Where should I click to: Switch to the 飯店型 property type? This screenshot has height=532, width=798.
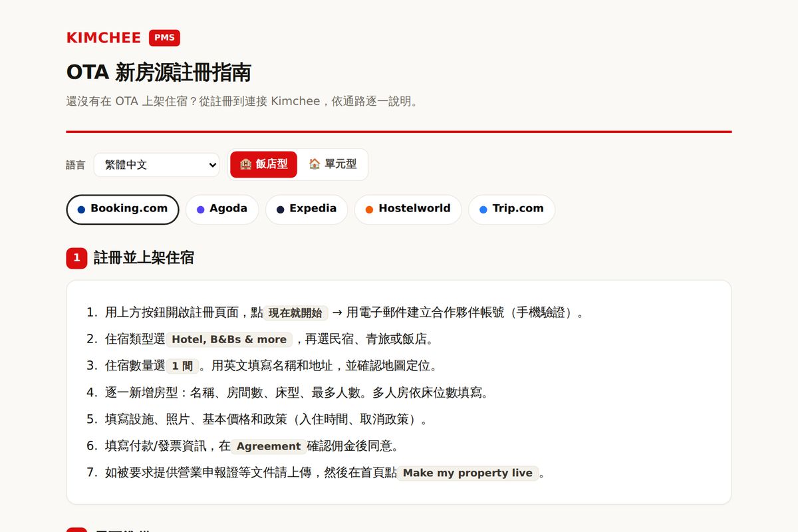point(264,164)
